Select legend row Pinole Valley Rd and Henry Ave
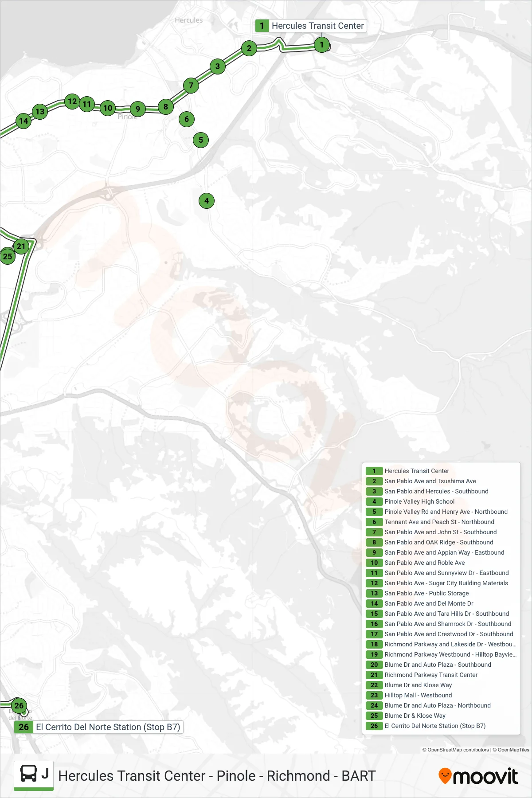This screenshot has width=532, height=798. 441,512
